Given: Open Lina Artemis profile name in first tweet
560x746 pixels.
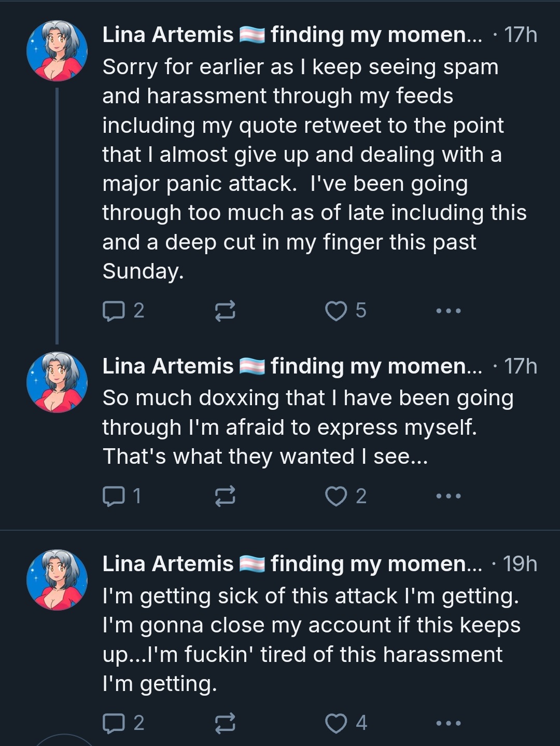Looking at the screenshot, I should [x=168, y=35].
